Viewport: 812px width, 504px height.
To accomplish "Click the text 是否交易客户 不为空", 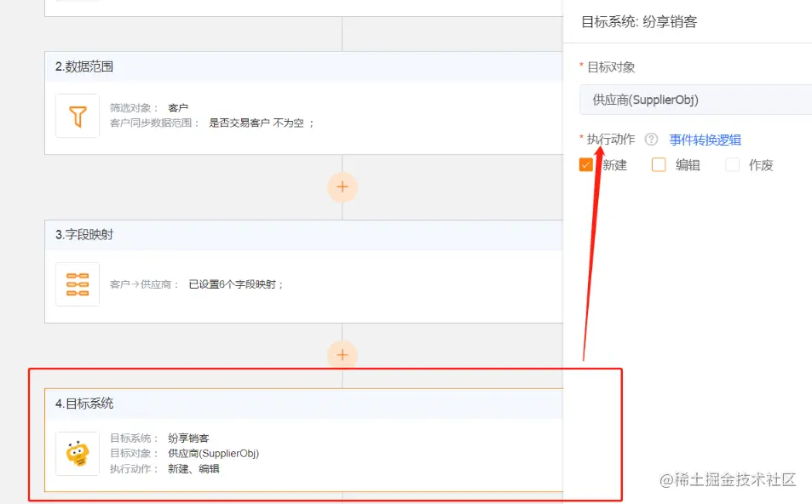I will tap(256, 123).
